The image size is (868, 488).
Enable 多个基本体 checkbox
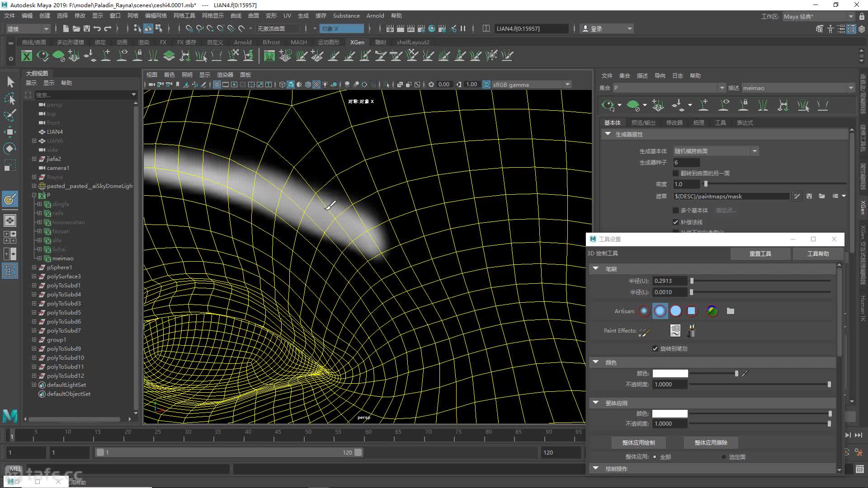tap(676, 210)
